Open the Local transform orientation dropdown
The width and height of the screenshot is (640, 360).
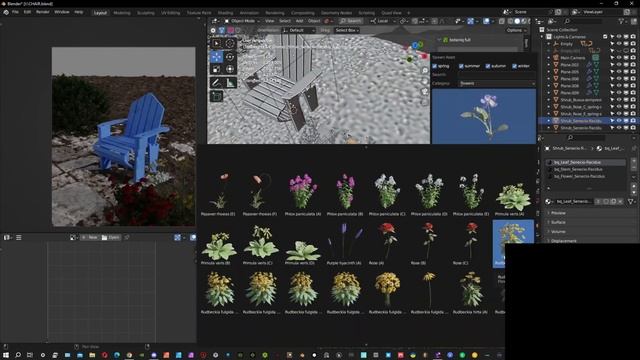tap(382, 21)
